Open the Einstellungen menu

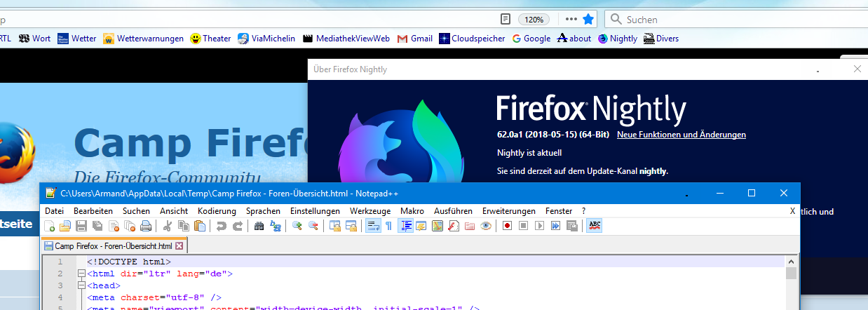(315, 210)
